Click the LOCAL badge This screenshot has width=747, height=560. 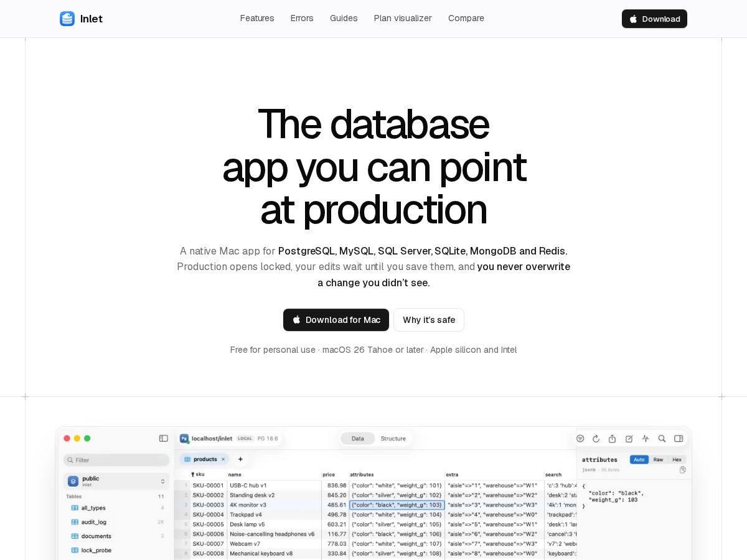[x=245, y=439]
